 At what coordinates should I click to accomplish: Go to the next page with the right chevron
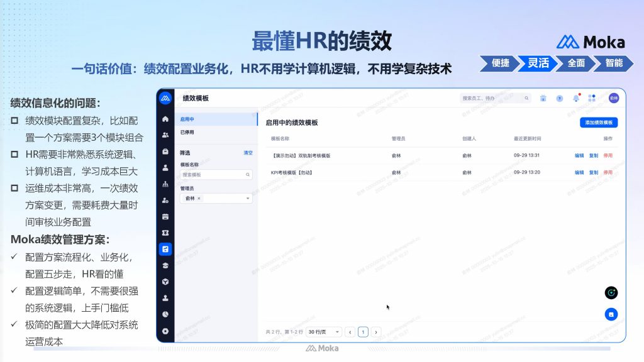coord(376,332)
